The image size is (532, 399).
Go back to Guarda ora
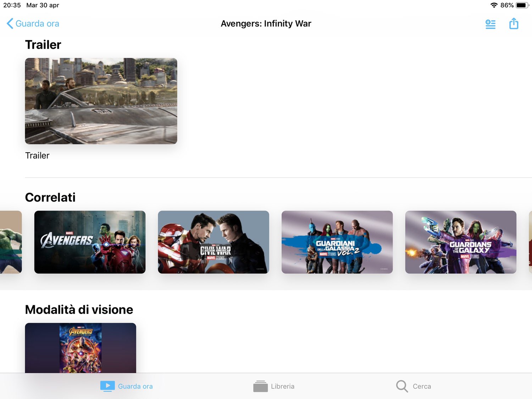coord(33,23)
